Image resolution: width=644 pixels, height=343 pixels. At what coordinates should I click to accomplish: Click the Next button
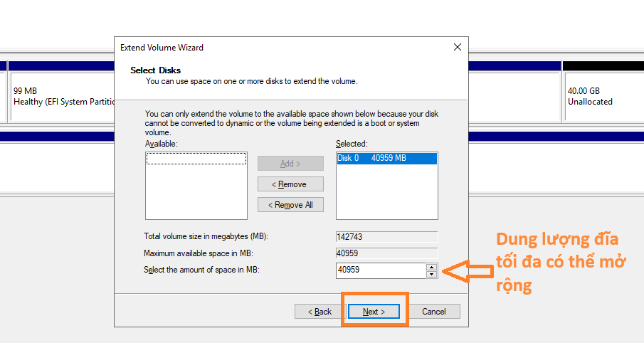[373, 312]
